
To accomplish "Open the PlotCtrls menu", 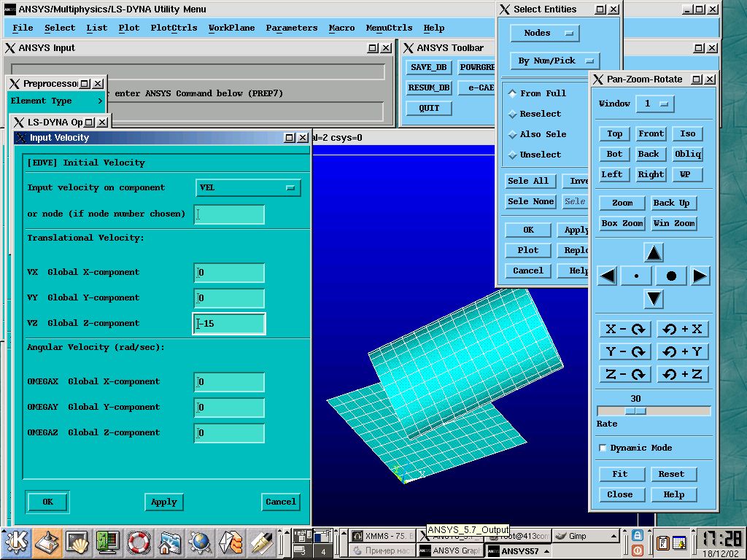I will click(x=174, y=28).
